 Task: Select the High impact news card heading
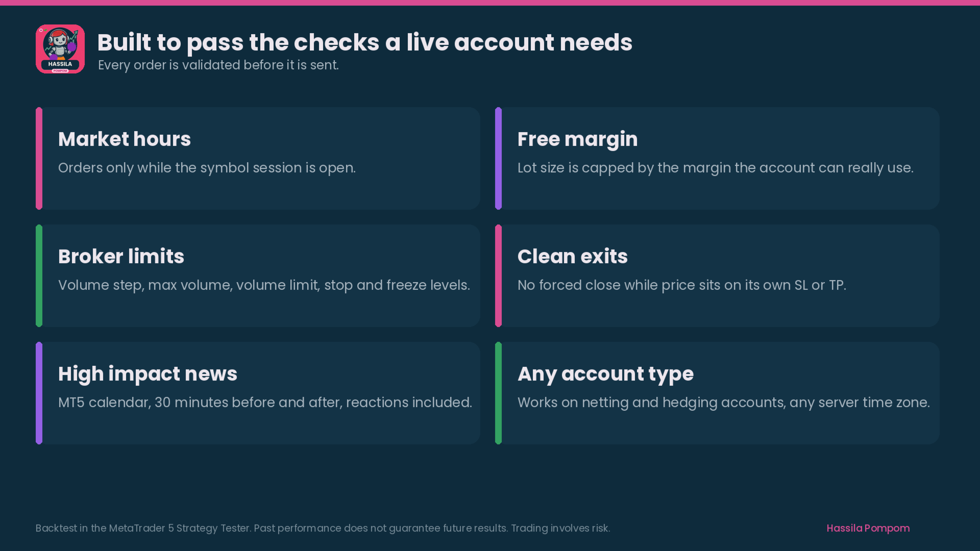(x=148, y=374)
